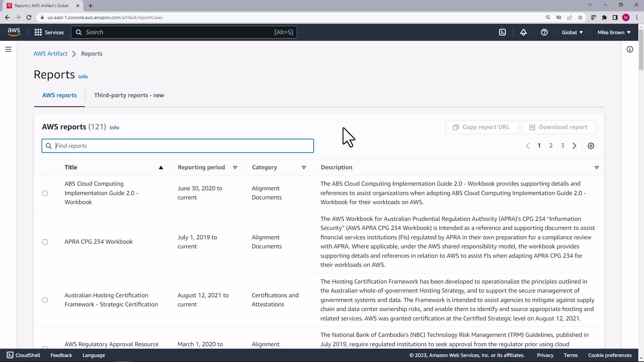Open table preferences gear icon

pyautogui.click(x=591, y=146)
